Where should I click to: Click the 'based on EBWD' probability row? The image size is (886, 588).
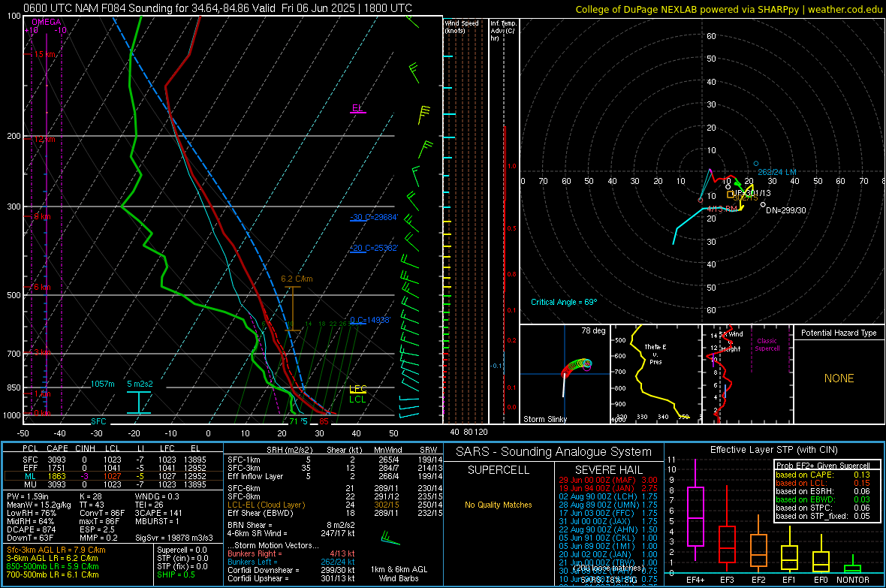(x=823, y=499)
